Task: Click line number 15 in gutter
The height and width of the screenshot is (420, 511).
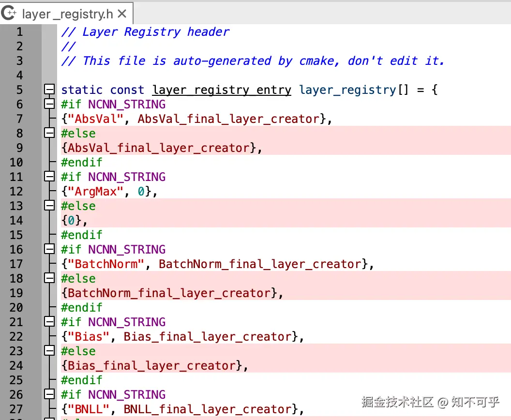Action: click(16, 235)
